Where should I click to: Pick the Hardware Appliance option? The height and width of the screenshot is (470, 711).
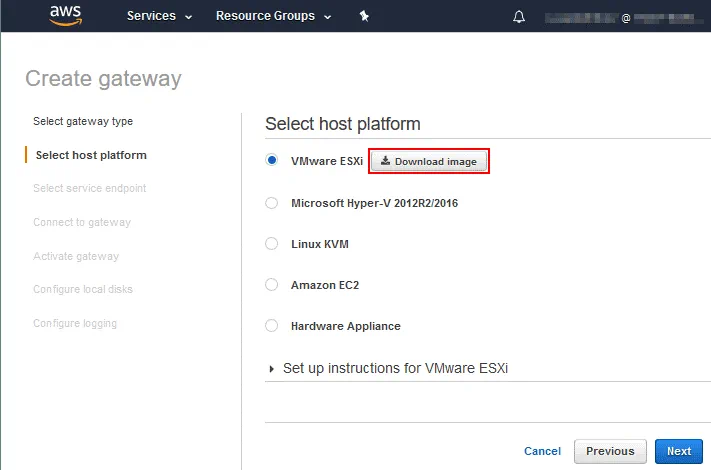coord(272,326)
